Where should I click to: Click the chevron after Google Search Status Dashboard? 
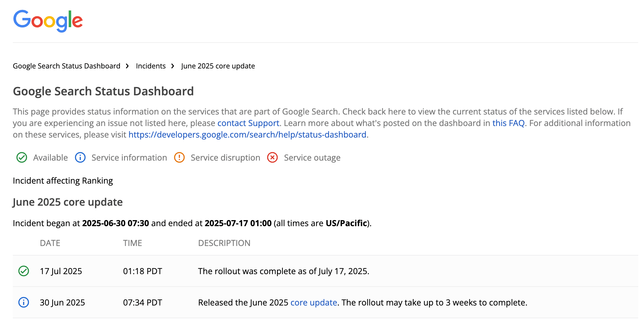127,66
